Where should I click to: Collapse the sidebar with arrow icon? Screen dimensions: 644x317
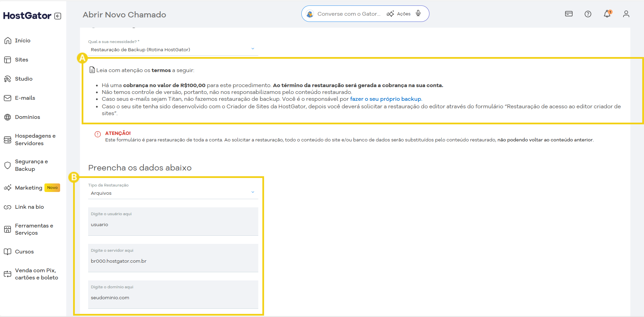point(58,16)
